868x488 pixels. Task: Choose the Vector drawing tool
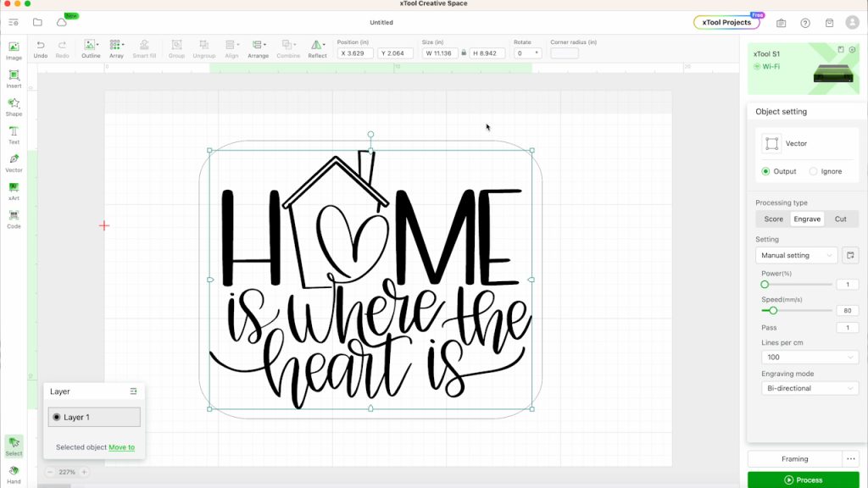14,162
